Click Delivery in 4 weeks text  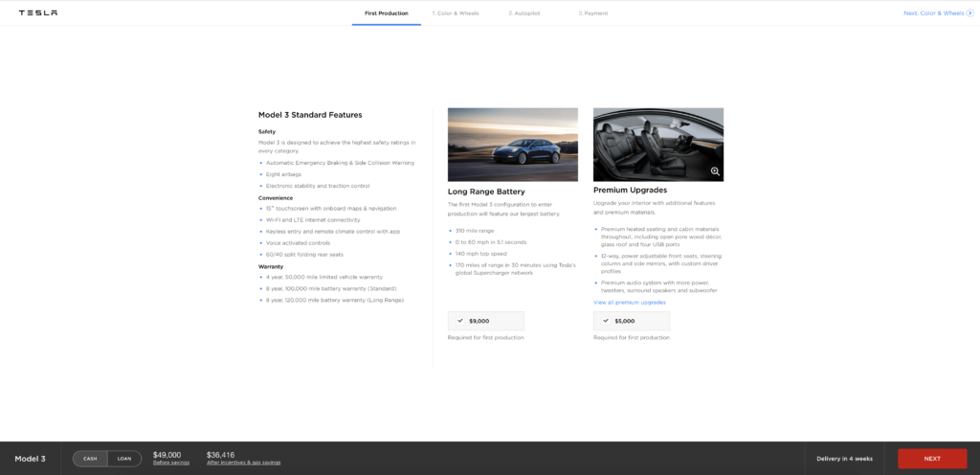[844, 459]
